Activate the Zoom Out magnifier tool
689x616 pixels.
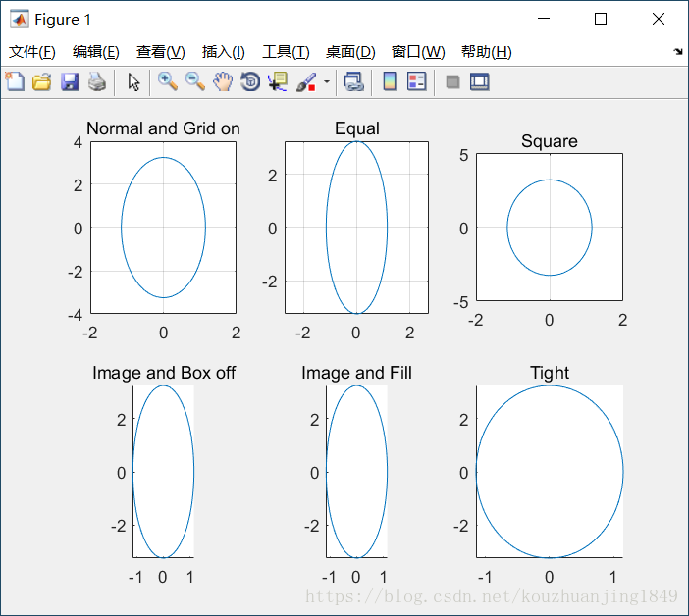coord(195,81)
